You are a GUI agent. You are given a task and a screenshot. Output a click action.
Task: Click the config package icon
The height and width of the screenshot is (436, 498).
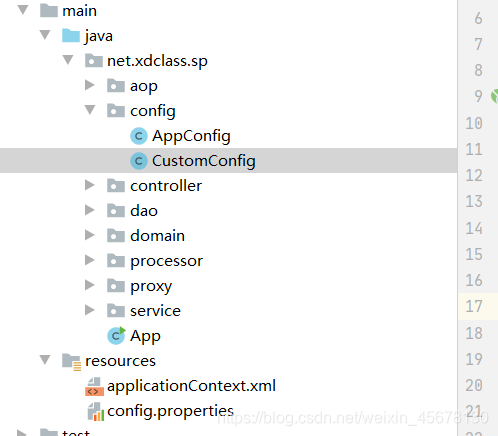click(116, 110)
